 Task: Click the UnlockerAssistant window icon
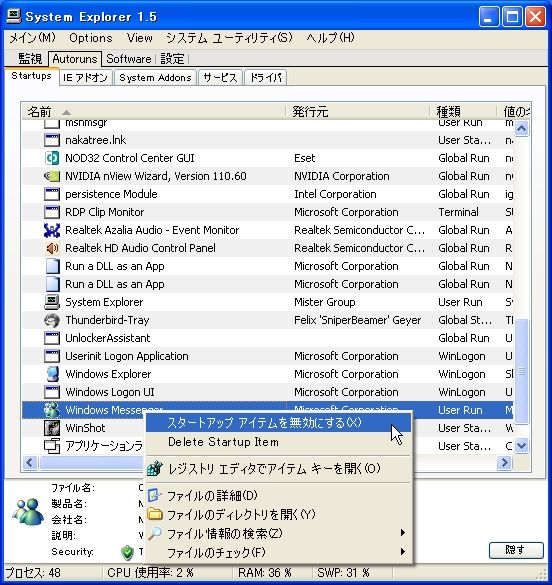(x=52, y=338)
